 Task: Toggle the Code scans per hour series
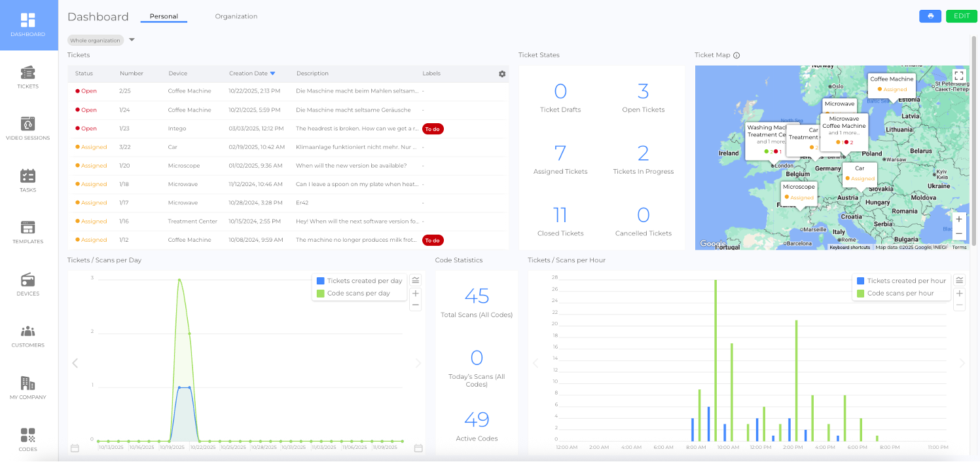901,293
